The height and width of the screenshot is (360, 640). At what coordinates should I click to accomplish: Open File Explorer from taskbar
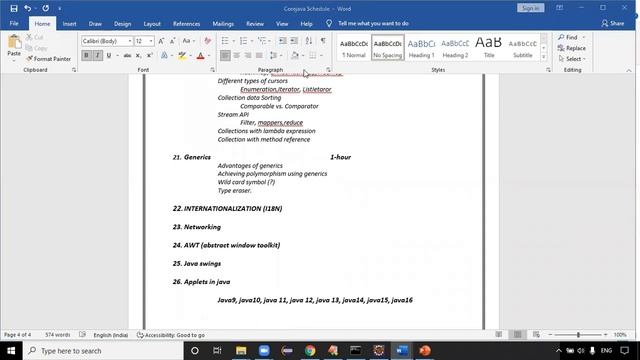pyautogui.click(x=241, y=351)
